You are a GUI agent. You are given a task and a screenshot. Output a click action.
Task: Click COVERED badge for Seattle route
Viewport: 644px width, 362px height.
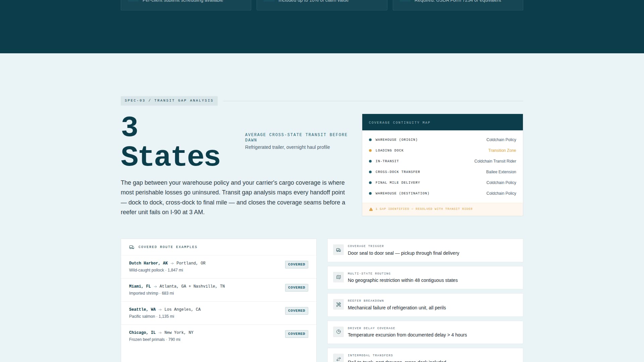tap(297, 311)
